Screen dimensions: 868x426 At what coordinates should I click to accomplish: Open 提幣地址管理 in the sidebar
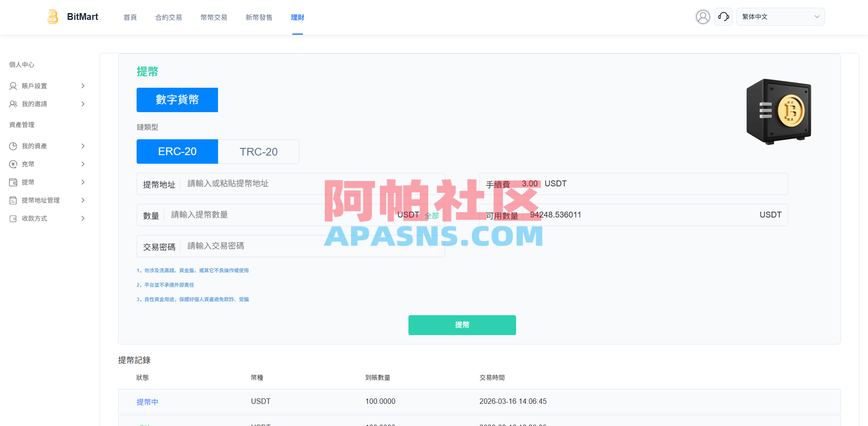(41, 200)
